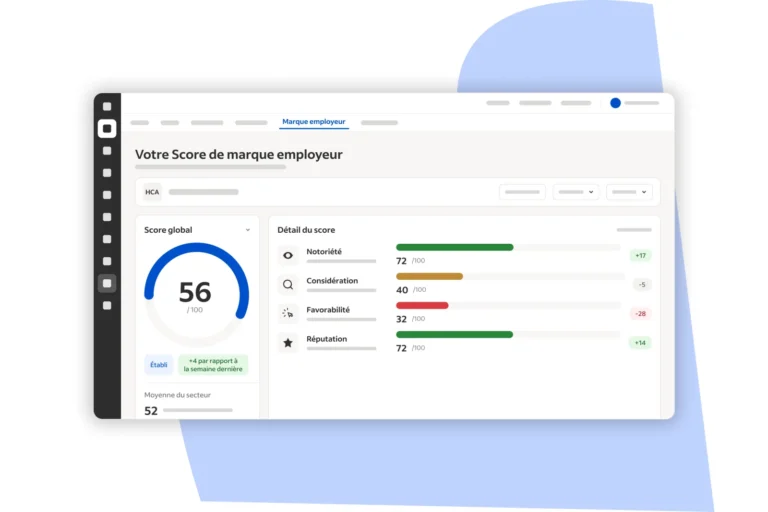The width and height of the screenshot is (768, 512).
Task: Click the star icon beside Réputation
Action: pos(288,343)
